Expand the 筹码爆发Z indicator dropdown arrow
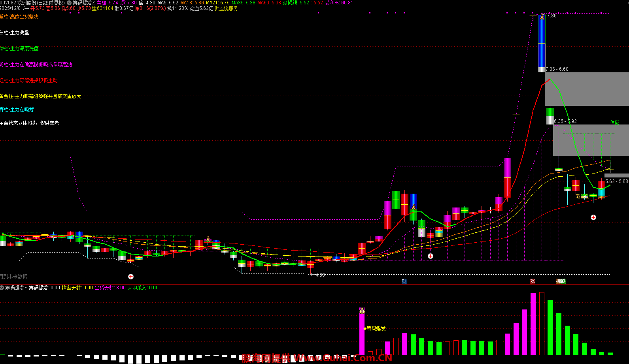Screen dimensions: 629x364 69,3
